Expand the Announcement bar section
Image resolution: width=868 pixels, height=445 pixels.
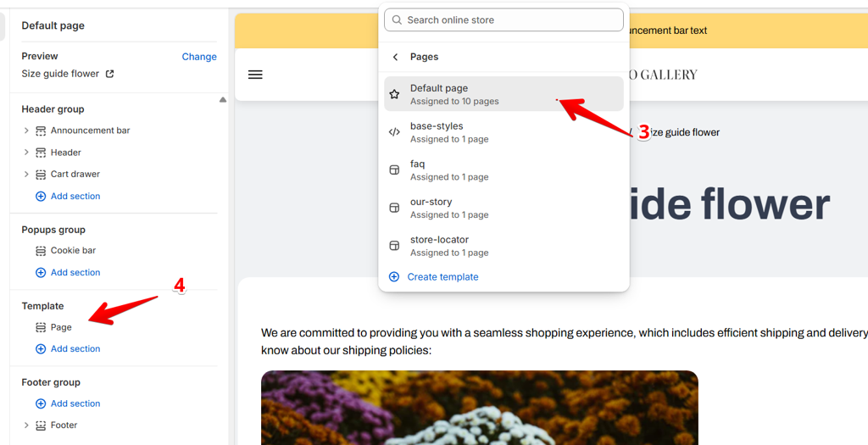click(26, 131)
